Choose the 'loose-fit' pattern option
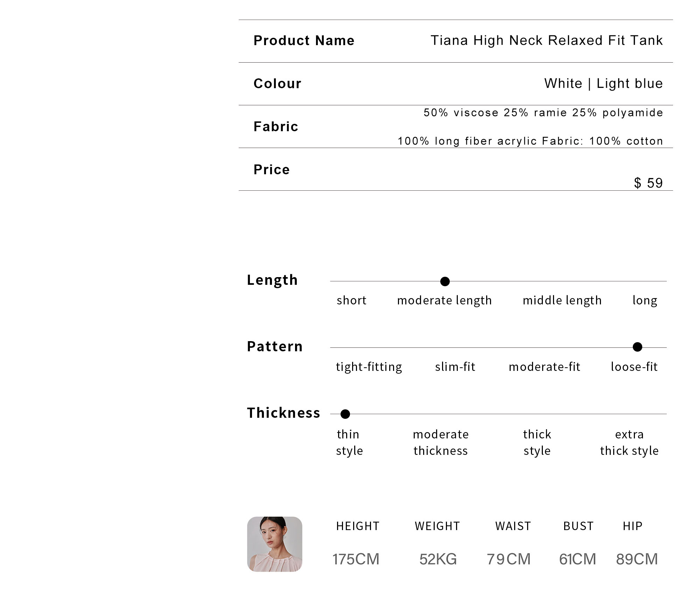Screen dimensions: 700x606 pyautogui.click(x=634, y=367)
